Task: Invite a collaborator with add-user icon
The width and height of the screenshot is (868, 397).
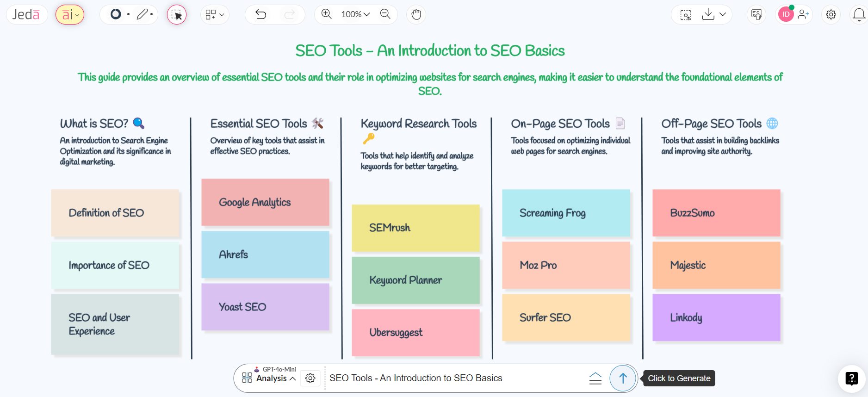Action: (803, 14)
